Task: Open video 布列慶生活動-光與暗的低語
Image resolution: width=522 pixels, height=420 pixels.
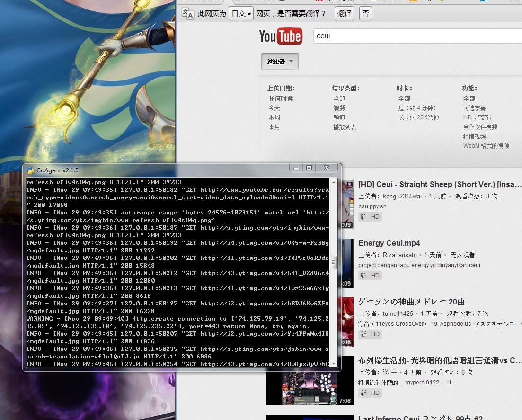Action: [440, 360]
